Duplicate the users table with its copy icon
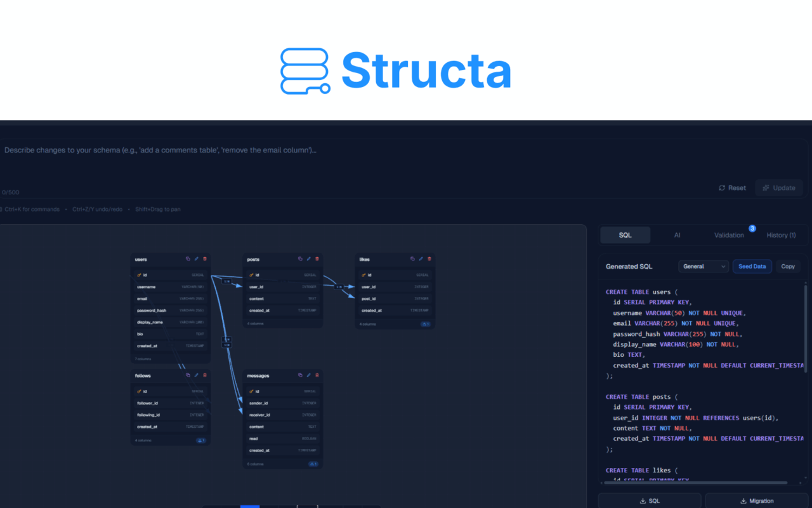The height and width of the screenshot is (508, 812). coord(188,259)
